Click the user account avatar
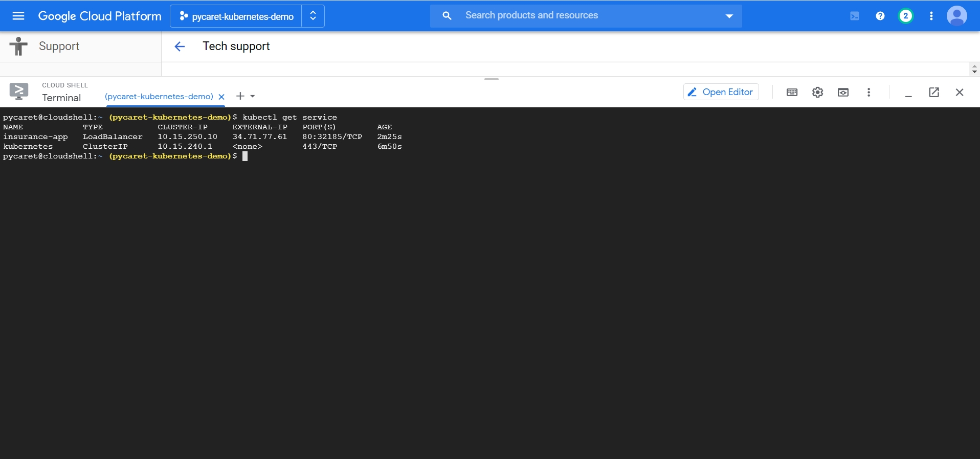 point(957,16)
